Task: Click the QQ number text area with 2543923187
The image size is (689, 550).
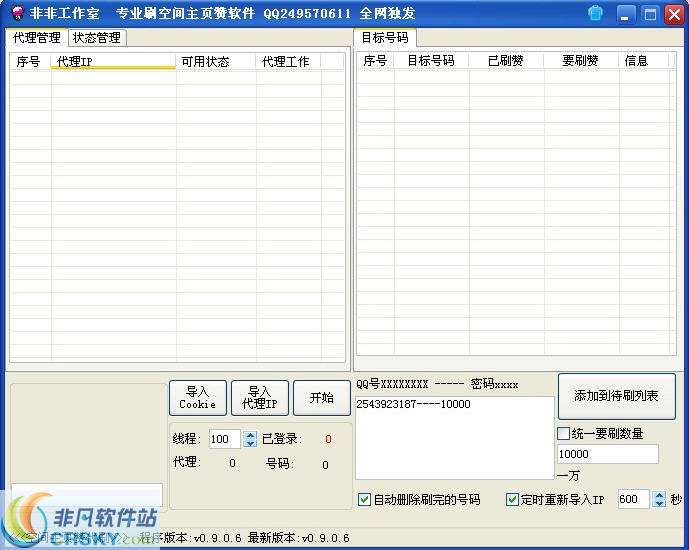Action: pos(454,438)
